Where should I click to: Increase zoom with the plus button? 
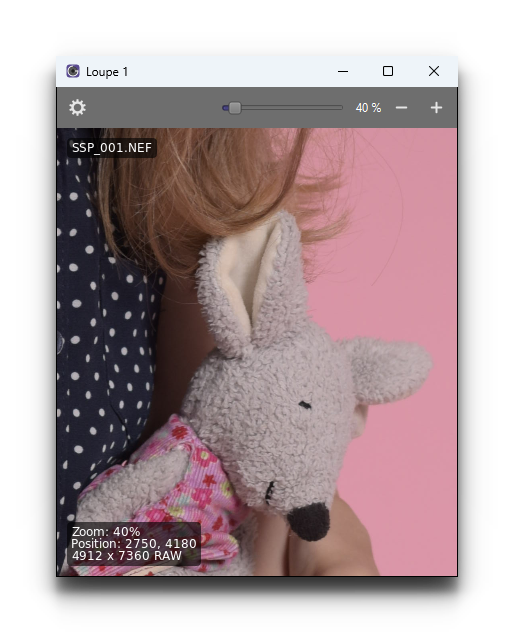(436, 108)
